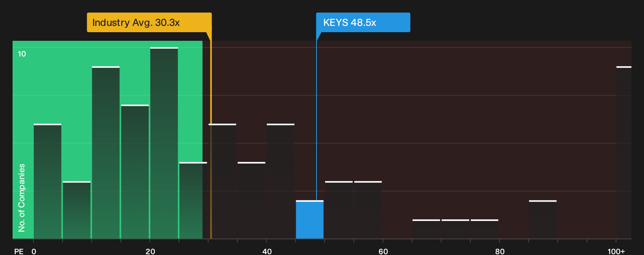Click the '100+' x-axis tick label
Screen dimensions: 644x255
(616, 251)
